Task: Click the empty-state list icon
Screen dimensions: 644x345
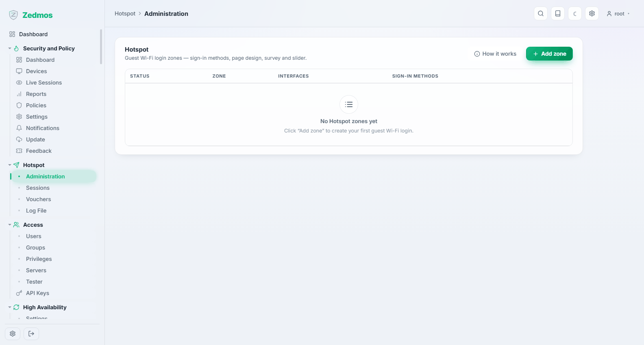Action: coord(349,104)
